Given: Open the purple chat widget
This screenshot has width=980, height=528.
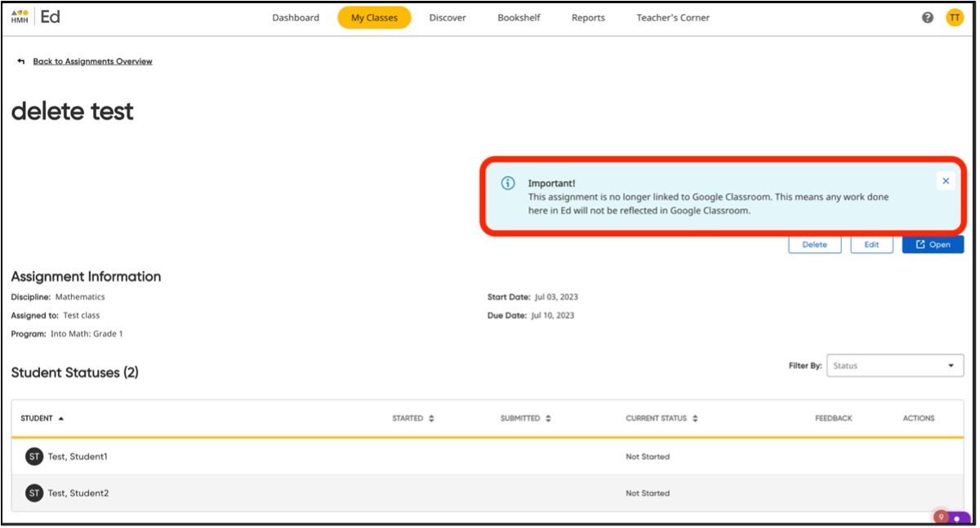Looking at the screenshot, I should tap(957, 518).
